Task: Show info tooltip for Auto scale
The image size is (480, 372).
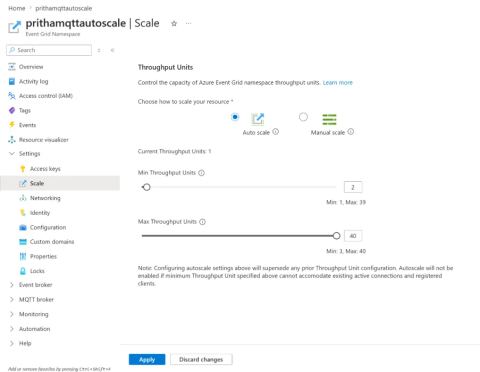Action: 276,132
